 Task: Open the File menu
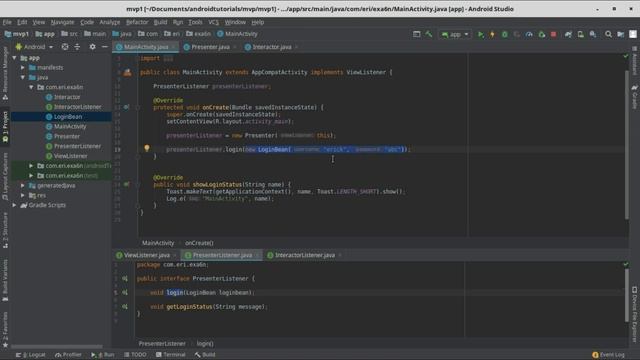7,22
